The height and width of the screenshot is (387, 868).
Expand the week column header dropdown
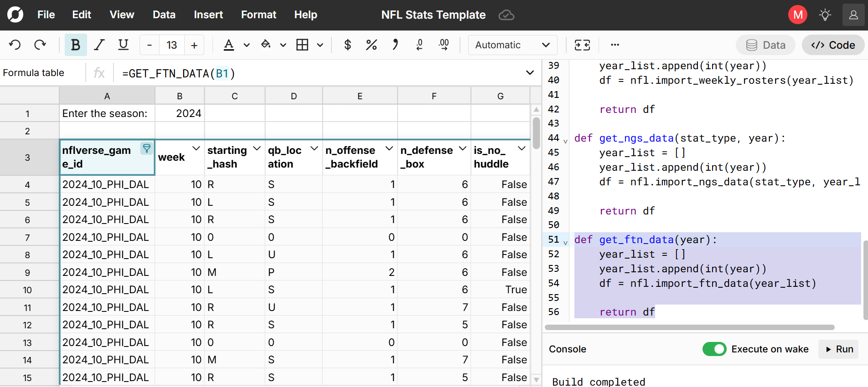click(x=196, y=148)
